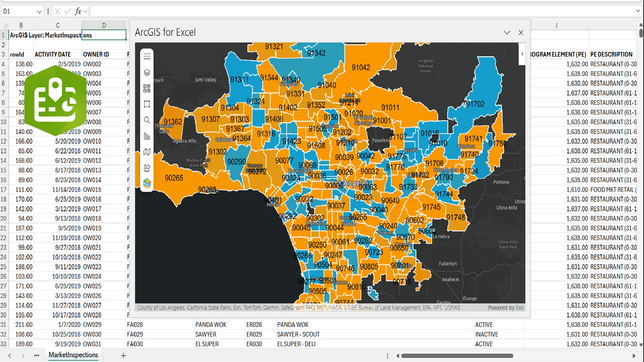Screen dimensions: 644x362
Task: Click the folded map icon
Action: click(147, 152)
